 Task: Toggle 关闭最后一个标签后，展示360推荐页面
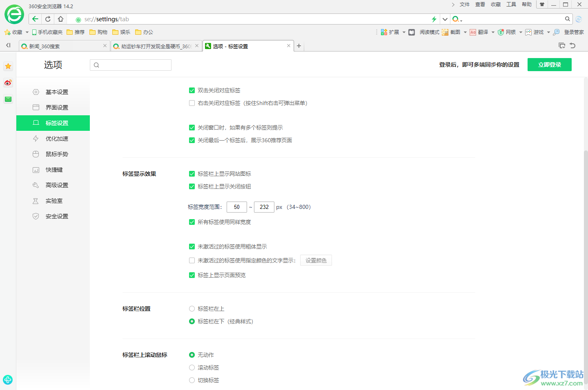point(192,140)
